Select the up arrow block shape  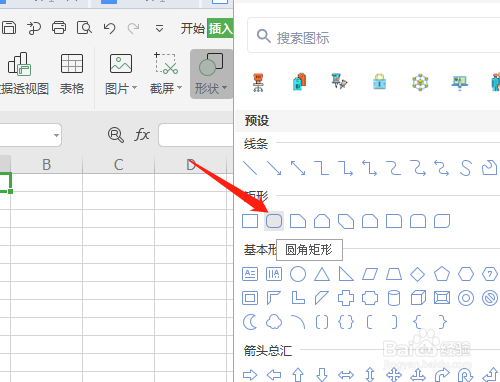click(x=298, y=375)
